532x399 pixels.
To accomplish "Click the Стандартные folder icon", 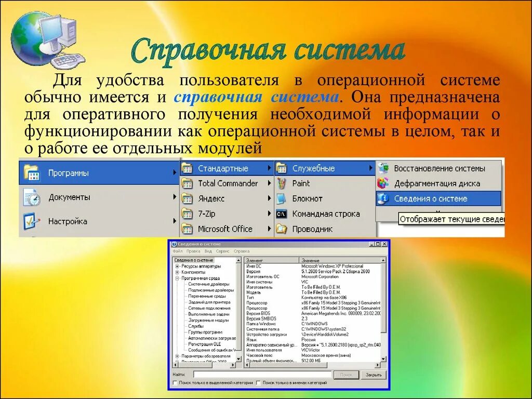I will [x=187, y=168].
